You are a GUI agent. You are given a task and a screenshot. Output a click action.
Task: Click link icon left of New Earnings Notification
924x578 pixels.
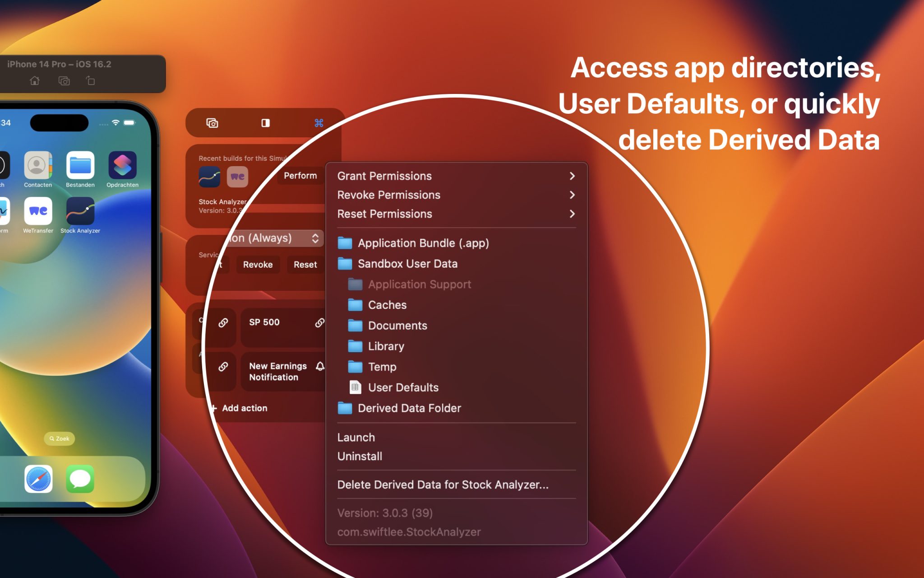223,366
